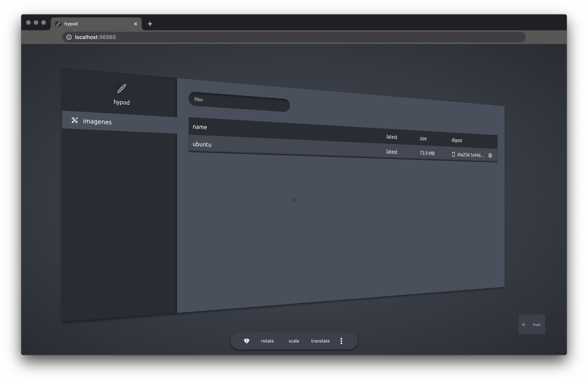Viewport: 588px width, 383px height.
Task: Select the scale transform mode
Action: click(294, 341)
